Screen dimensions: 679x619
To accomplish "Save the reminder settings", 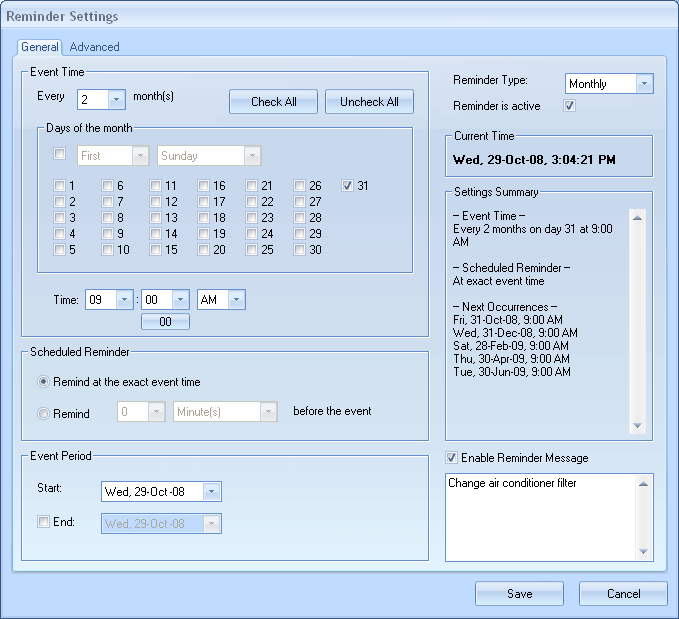I will [x=519, y=593].
